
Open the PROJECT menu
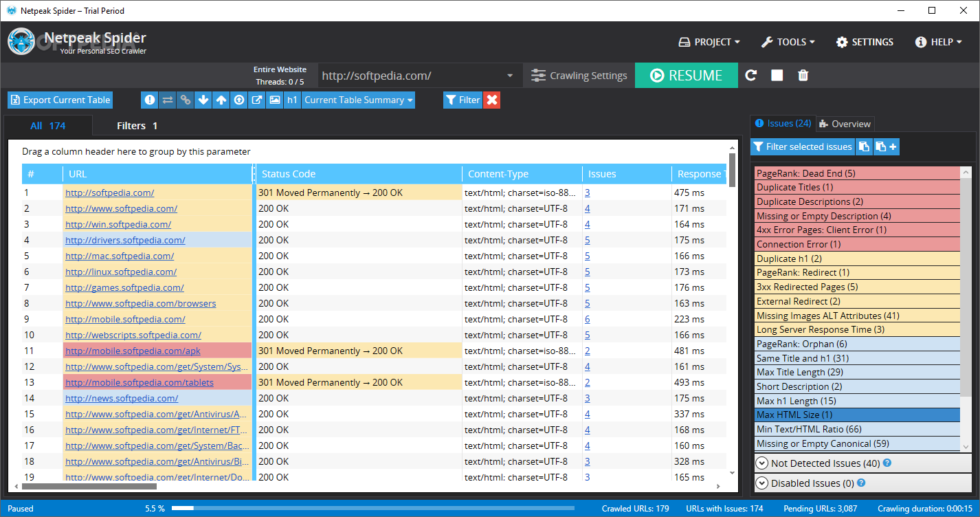coord(709,42)
